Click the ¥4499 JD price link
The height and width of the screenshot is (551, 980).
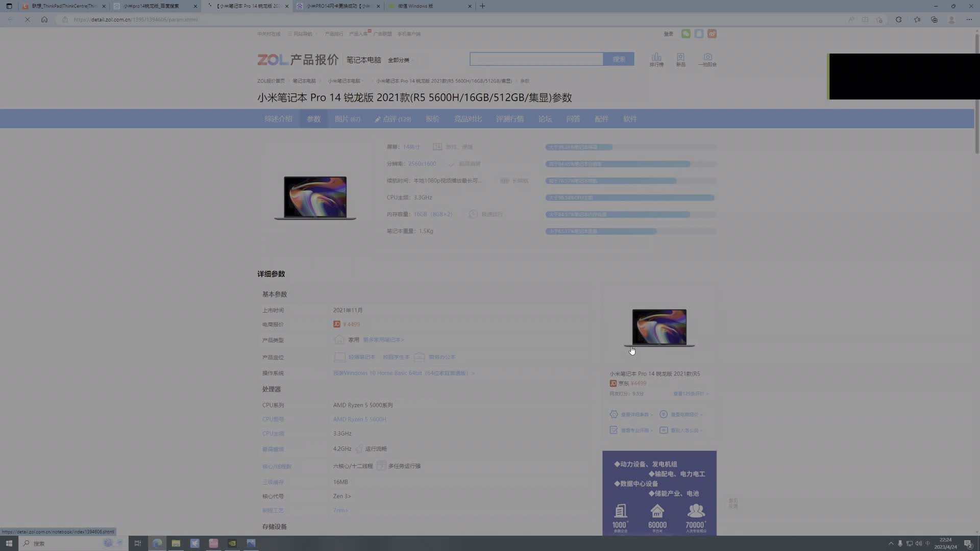pyautogui.click(x=351, y=324)
